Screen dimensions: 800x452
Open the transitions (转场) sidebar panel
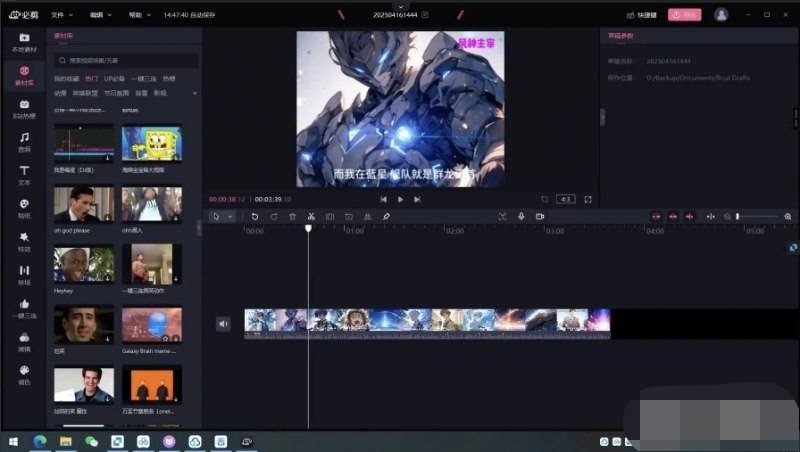[x=24, y=274]
